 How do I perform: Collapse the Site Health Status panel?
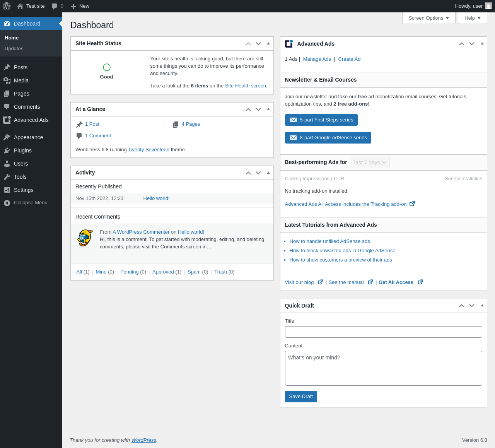[268, 44]
